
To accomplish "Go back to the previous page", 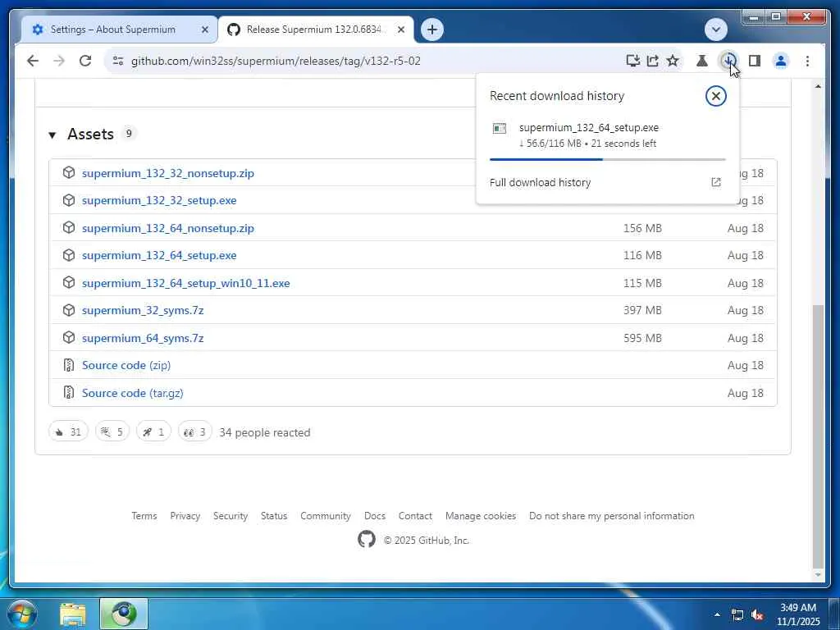I will [33, 61].
